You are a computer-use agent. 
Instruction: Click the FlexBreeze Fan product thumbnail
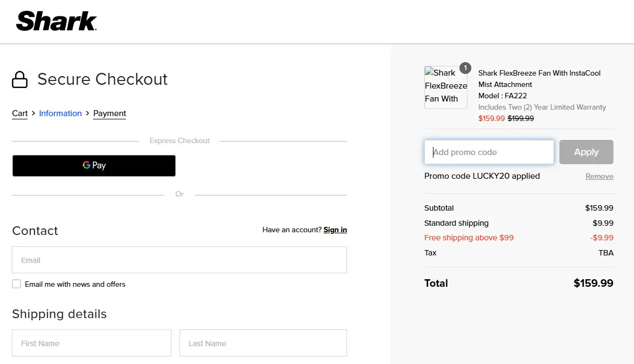[x=445, y=87]
